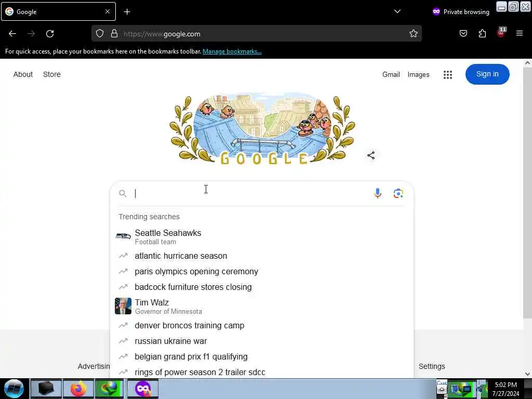Screen dimensions: 532x399
Task: Open the black folder taskbar icon
Action: pos(46,389)
